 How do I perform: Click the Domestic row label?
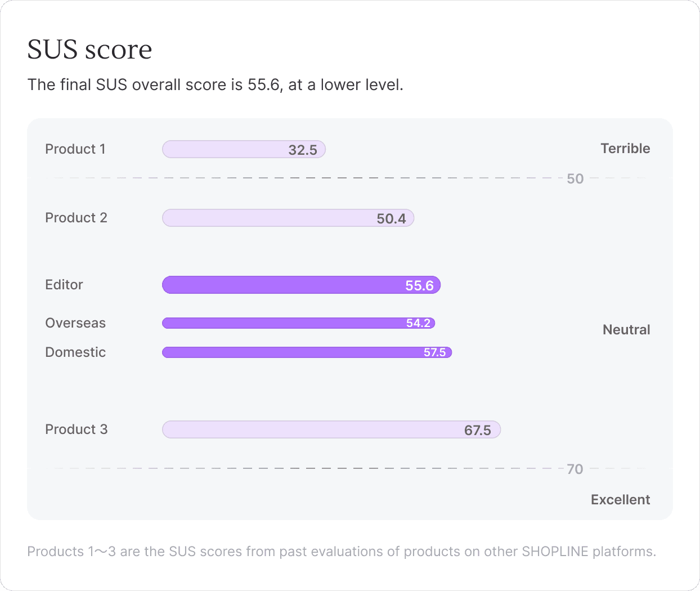point(75,352)
